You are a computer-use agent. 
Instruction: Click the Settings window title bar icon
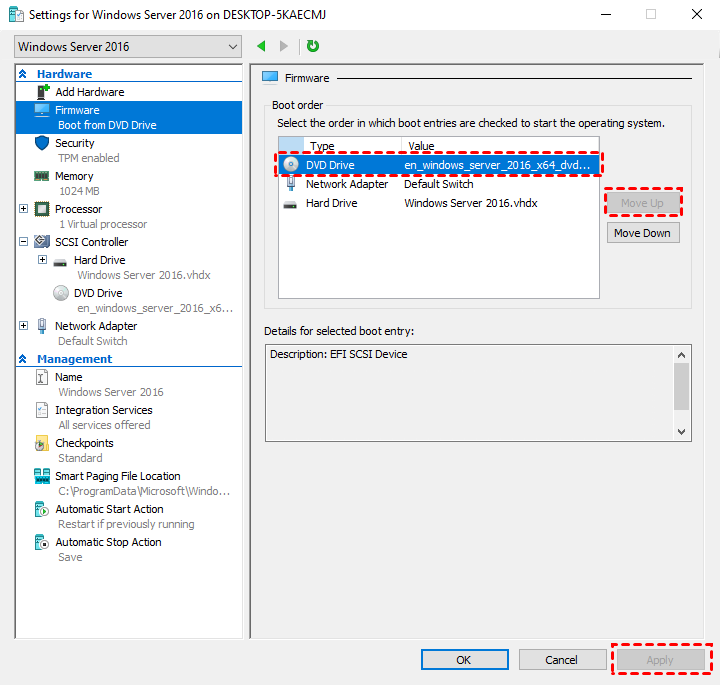coord(17,15)
